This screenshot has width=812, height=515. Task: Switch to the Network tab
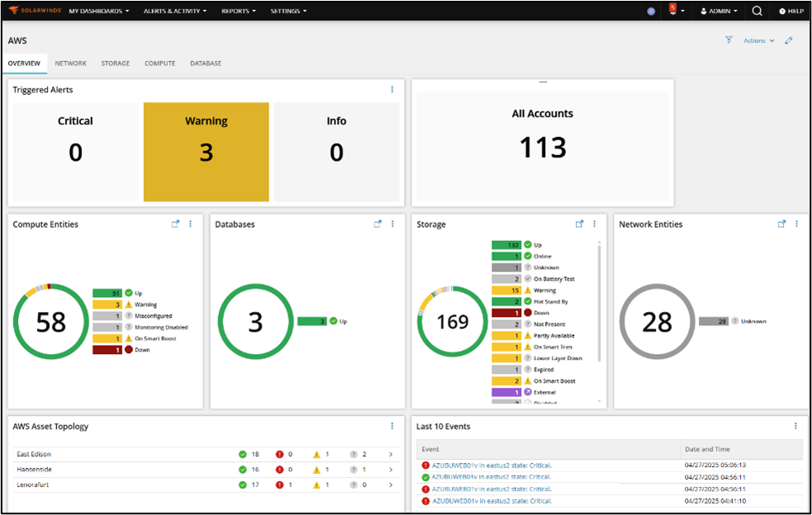tap(71, 64)
